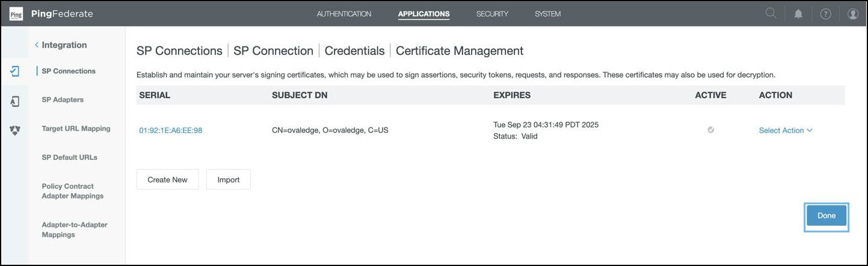Open Target URL Mapping sidebar item
This screenshot has height=266, width=868.
(76, 129)
